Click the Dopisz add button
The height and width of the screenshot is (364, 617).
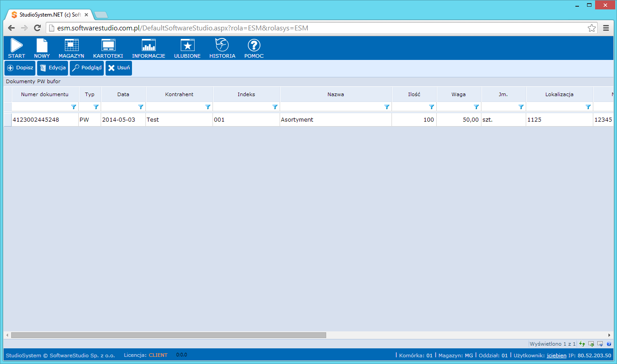tap(20, 68)
